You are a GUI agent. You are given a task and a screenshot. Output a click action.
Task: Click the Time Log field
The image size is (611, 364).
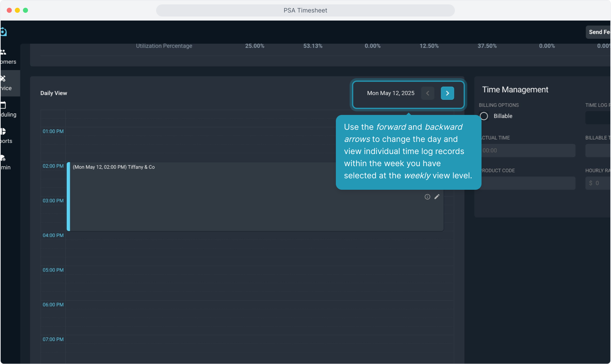point(599,118)
